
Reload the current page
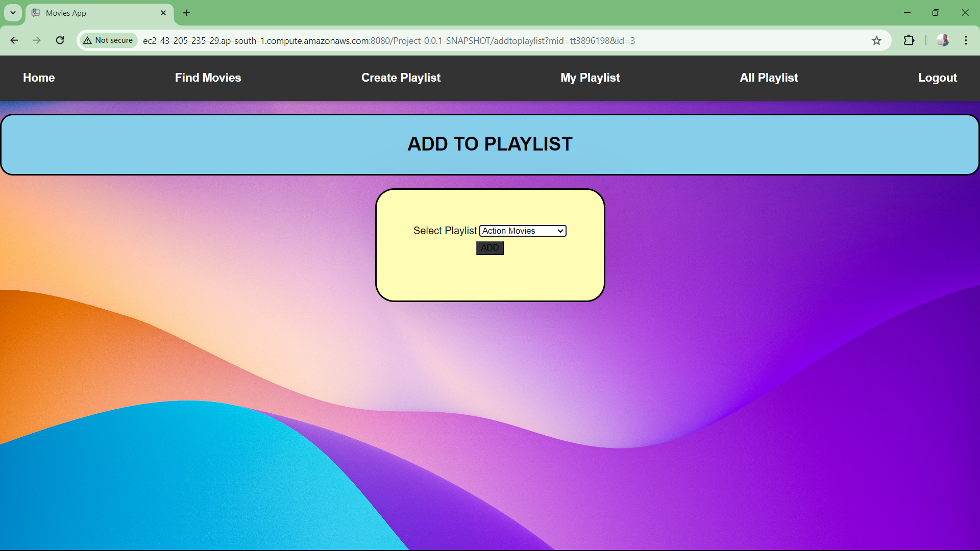(x=60, y=40)
